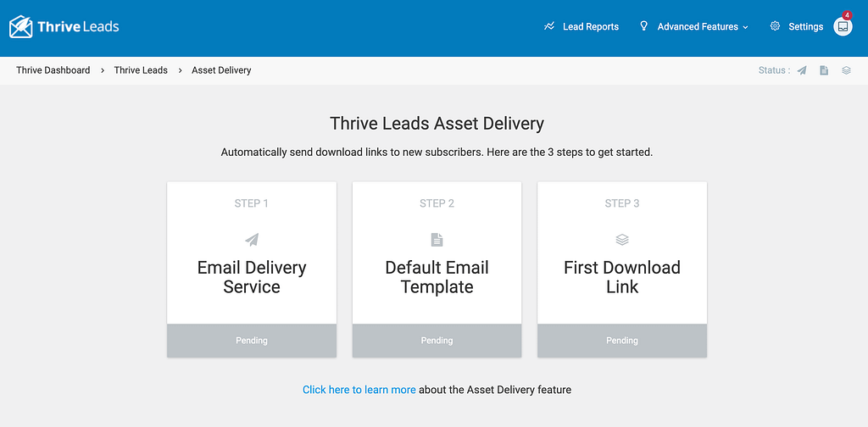868x427 pixels.
Task: Open the Lead Reports menu item
Action: click(590, 27)
